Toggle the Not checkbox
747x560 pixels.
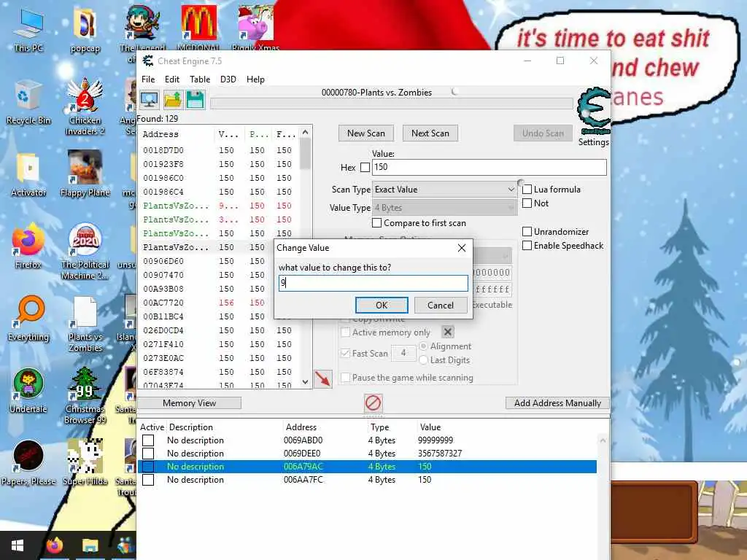pos(527,203)
